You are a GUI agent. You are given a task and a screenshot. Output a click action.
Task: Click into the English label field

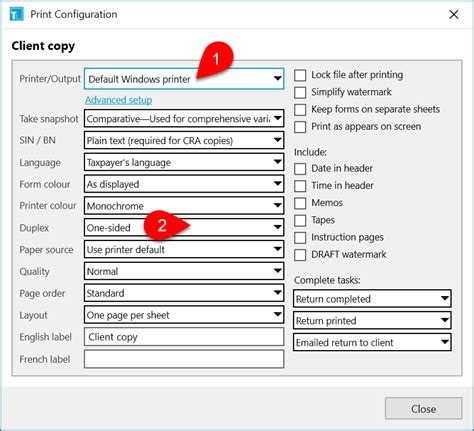(x=184, y=337)
